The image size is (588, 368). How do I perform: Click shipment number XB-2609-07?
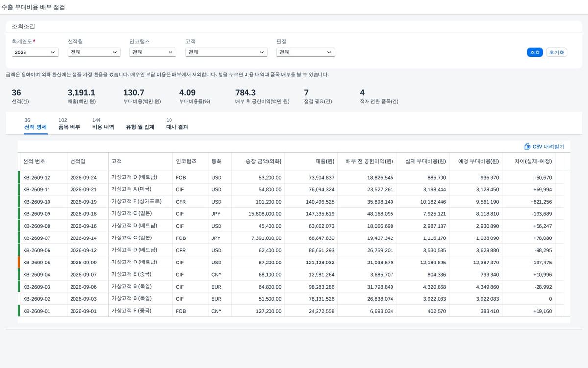point(37,238)
